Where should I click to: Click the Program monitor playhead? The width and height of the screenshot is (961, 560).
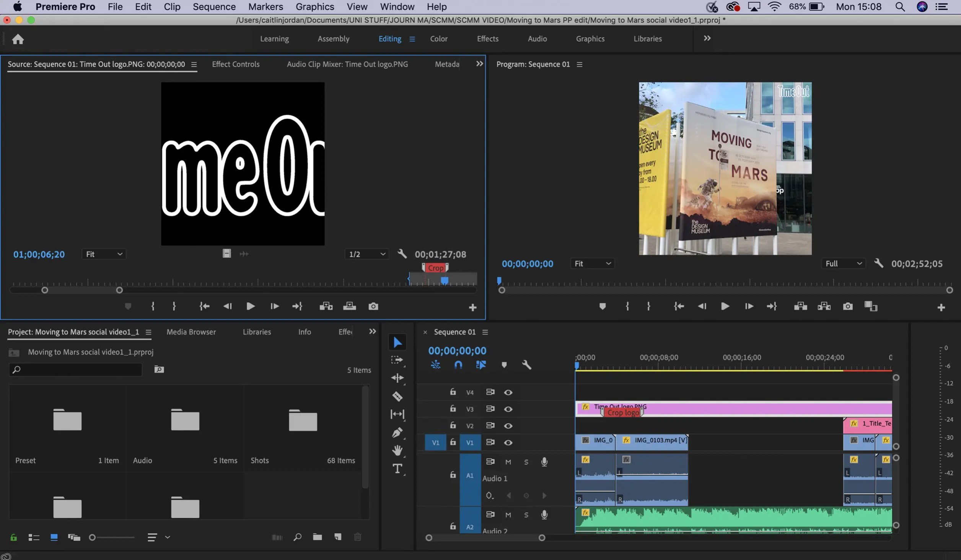[499, 281]
